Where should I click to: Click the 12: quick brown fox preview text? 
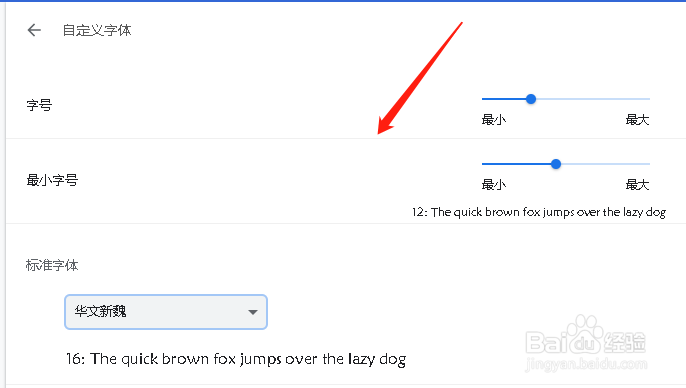(x=539, y=212)
